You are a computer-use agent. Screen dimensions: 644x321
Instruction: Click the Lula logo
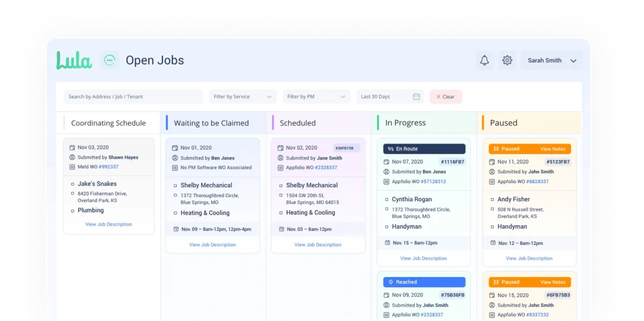pos(74,60)
